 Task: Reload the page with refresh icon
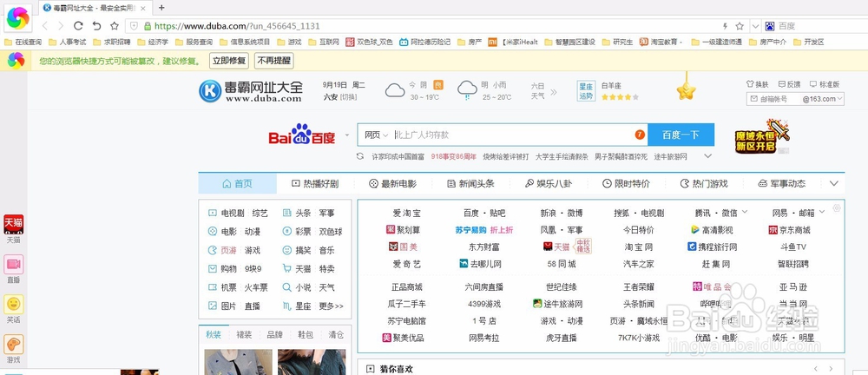pyautogui.click(x=79, y=26)
